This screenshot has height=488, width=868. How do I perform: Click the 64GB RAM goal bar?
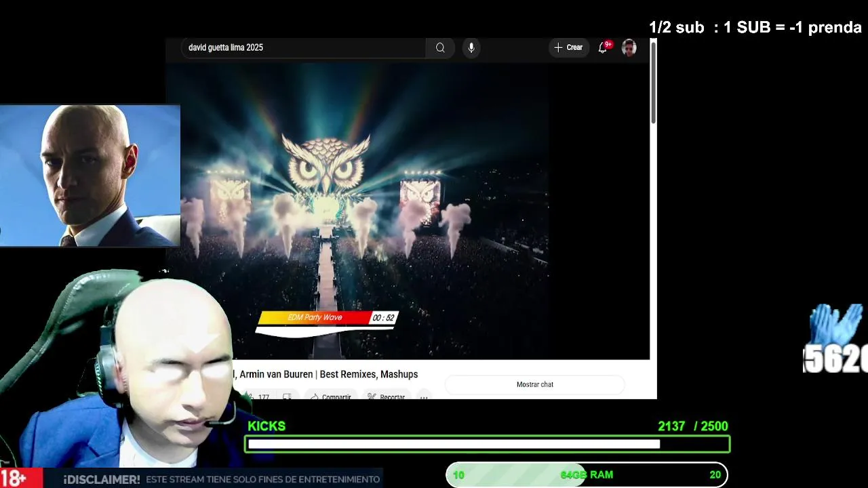587,474
